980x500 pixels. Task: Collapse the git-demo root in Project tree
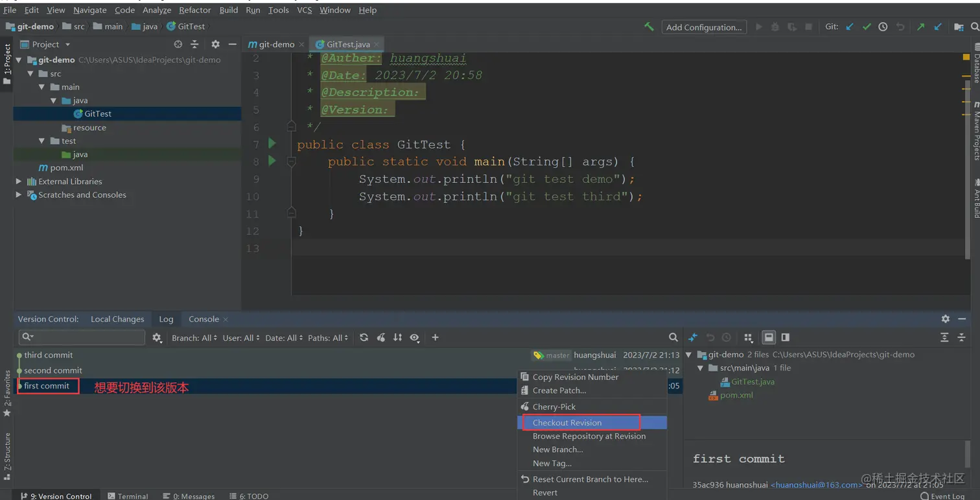tap(19, 60)
